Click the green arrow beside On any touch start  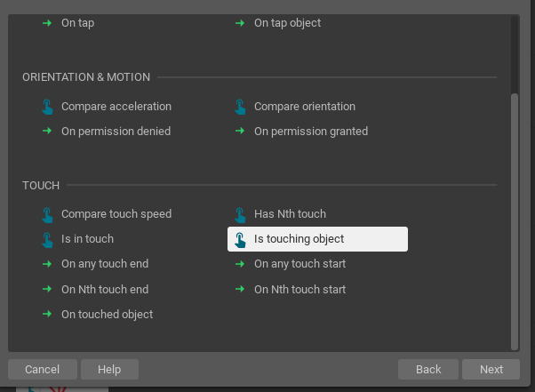(x=240, y=264)
